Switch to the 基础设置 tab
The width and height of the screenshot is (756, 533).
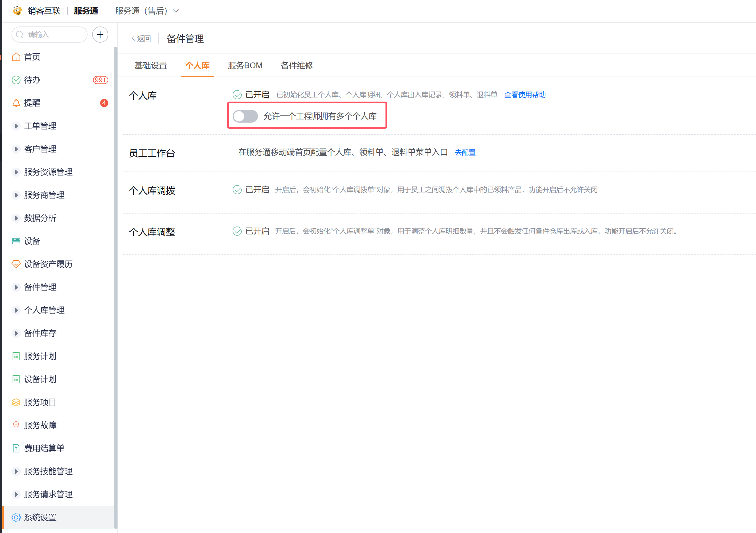click(151, 66)
